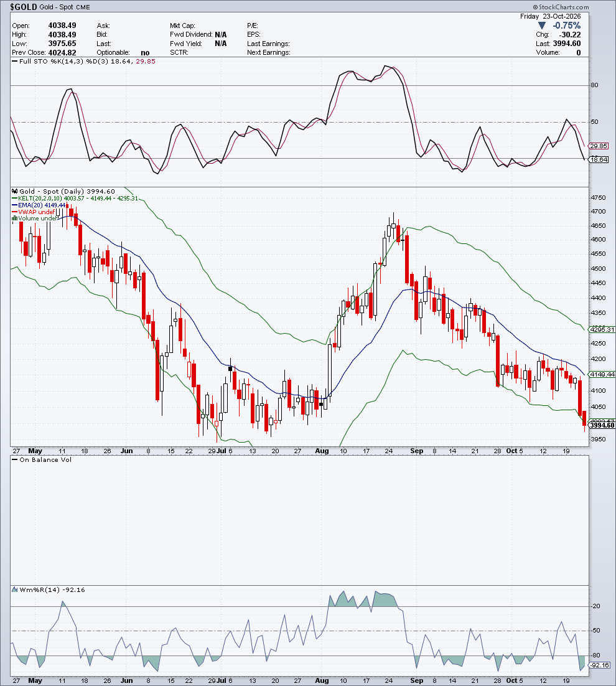Click the down-arrow icon beside -0.75%
Screen dimensions: 616x686
pyautogui.click(x=542, y=26)
